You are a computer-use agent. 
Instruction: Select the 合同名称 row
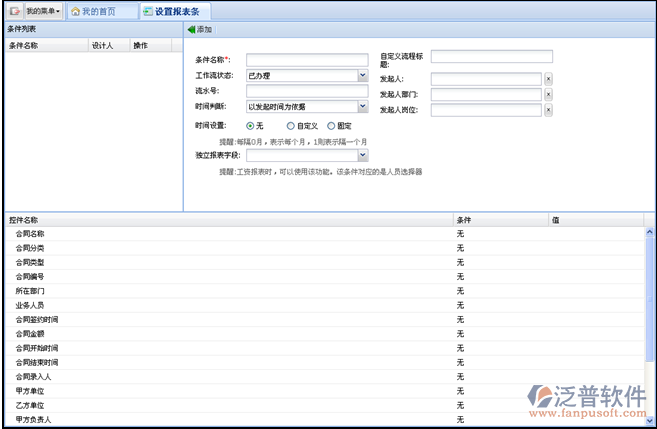tap(325, 234)
